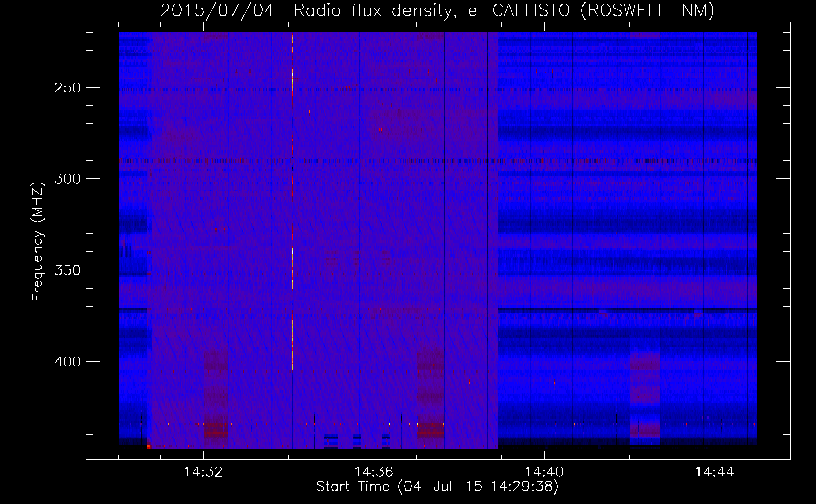This screenshot has height=504, width=816.
Task: Click the 350 frequency tick label
Action: pyautogui.click(x=68, y=270)
